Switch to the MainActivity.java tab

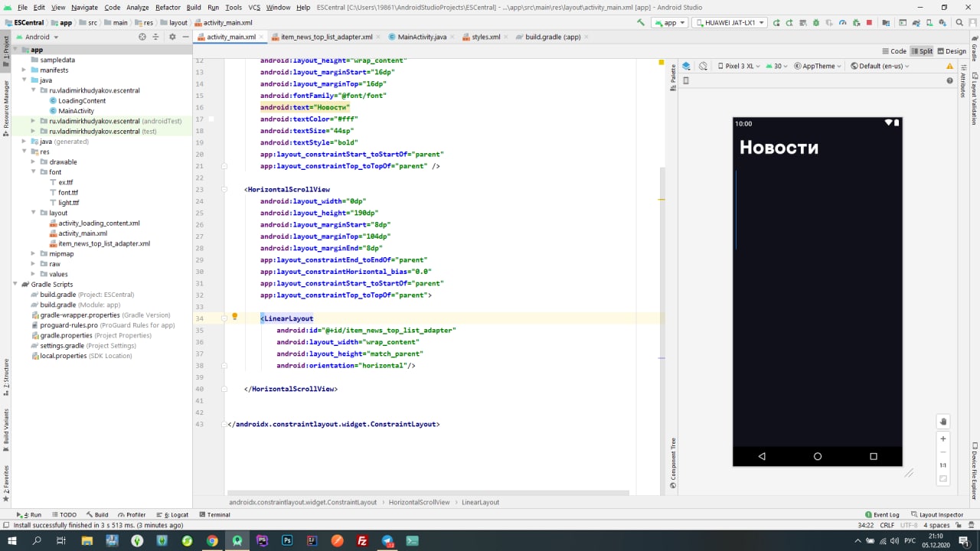tap(421, 37)
